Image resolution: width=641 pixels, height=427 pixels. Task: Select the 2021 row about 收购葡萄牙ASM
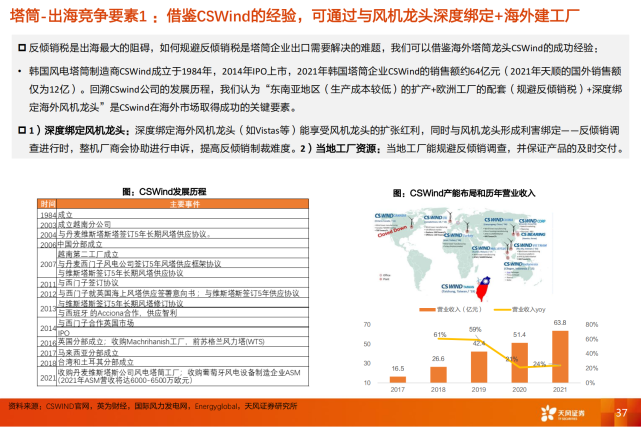coord(173,376)
